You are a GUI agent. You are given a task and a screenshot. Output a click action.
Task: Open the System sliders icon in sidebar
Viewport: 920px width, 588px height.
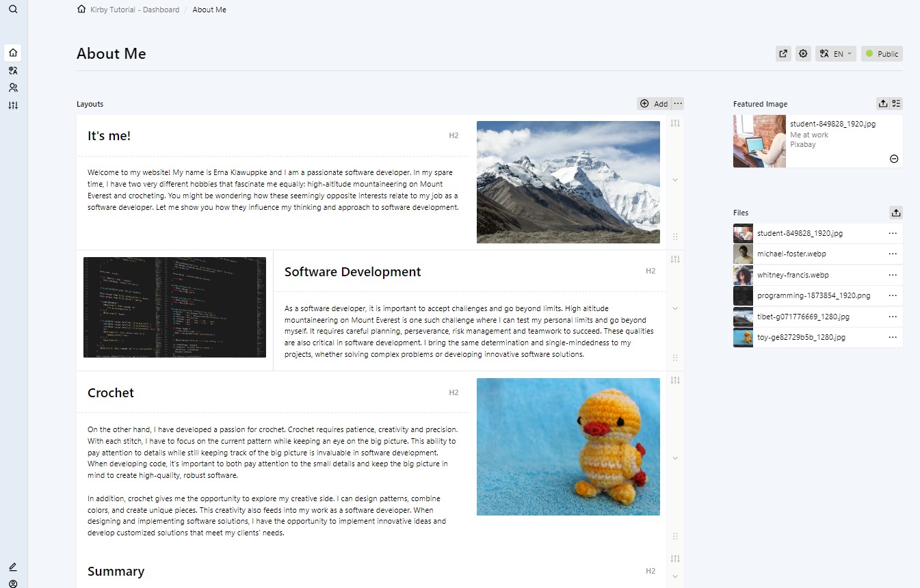pos(13,105)
